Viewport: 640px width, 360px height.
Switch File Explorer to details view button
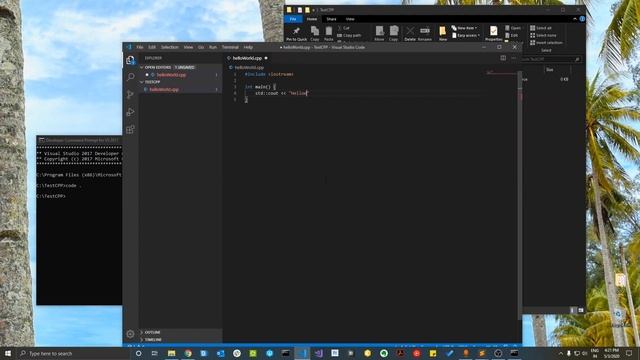coord(572,310)
